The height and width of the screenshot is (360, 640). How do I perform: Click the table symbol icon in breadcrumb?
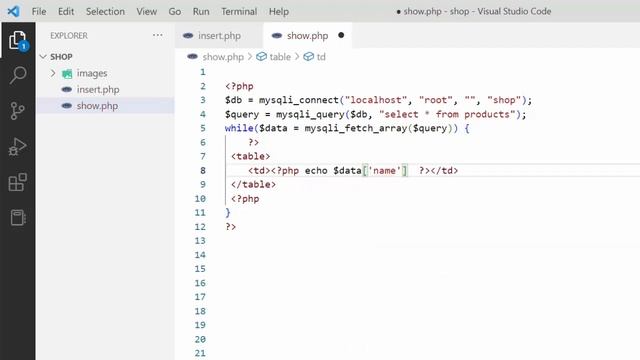pos(261,57)
